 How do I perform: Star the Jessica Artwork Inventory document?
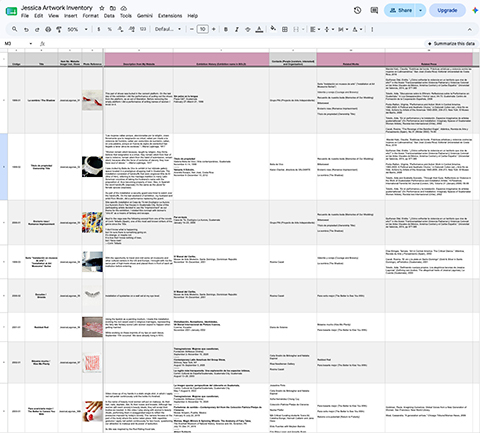[102, 8]
